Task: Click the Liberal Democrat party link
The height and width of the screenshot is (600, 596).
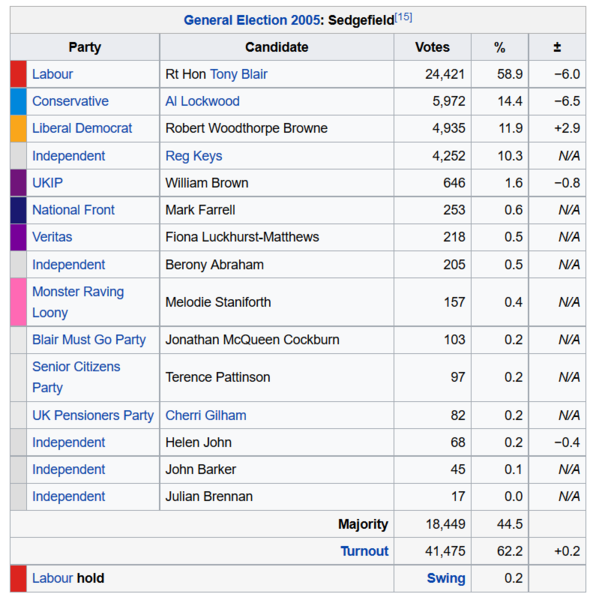Action: [82, 128]
